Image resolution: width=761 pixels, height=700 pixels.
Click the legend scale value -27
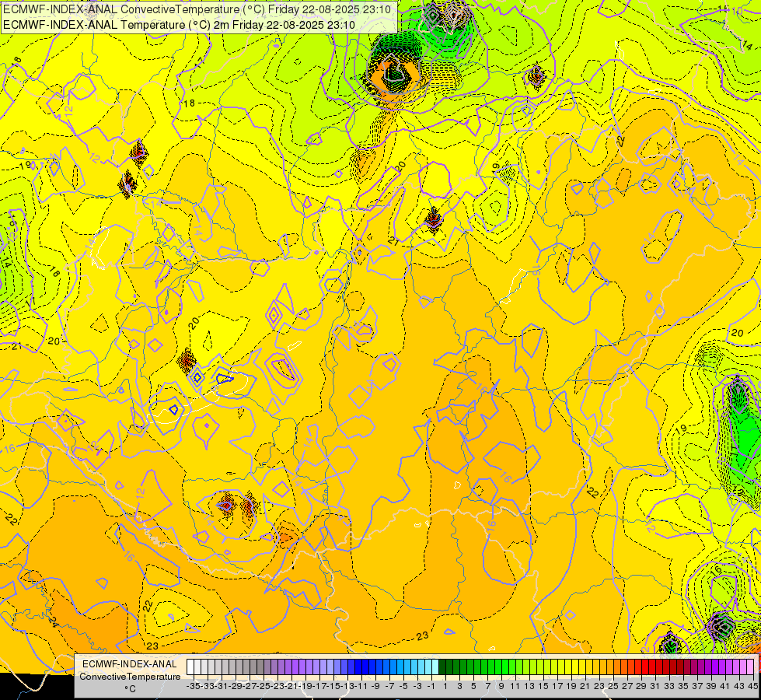(x=250, y=687)
